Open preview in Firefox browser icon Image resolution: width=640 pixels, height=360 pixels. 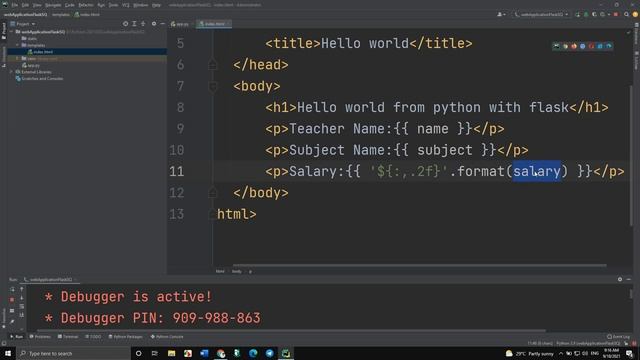[x=574, y=46]
